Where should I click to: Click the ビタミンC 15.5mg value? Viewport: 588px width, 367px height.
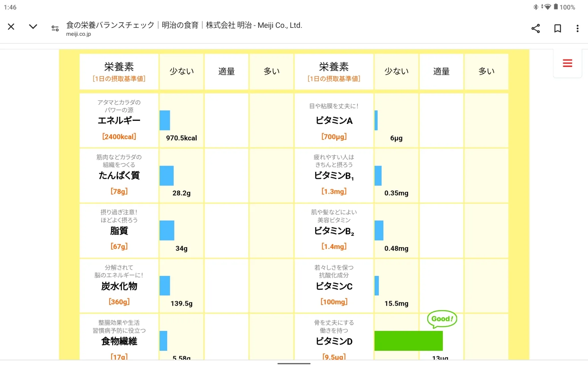(396, 303)
